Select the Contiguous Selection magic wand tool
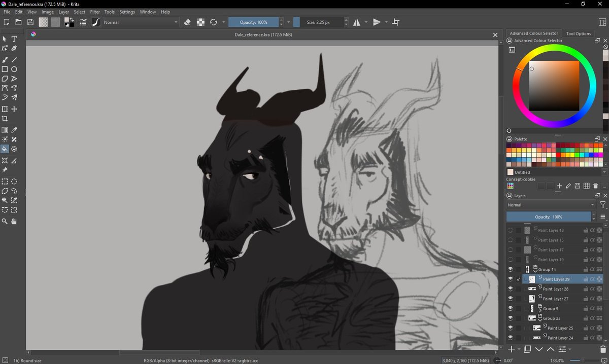The width and height of the screenshot is (609, 364). pyautogui.click(x=5, y=200)
